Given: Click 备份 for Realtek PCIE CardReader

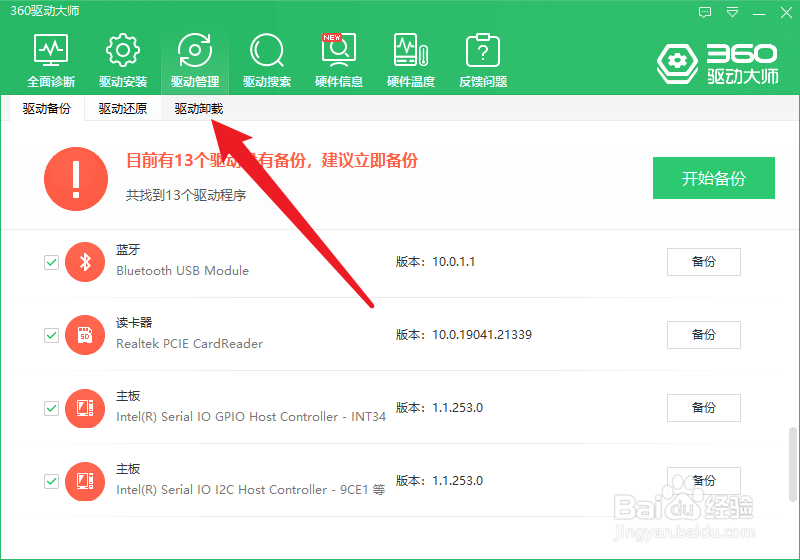Looking at the screenshot, I should [704, 335].
